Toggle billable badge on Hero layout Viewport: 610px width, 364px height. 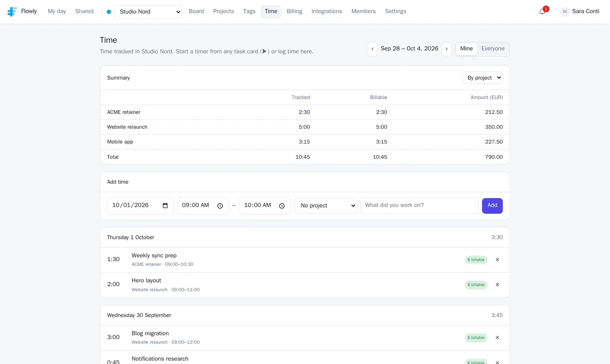[476, 285]
